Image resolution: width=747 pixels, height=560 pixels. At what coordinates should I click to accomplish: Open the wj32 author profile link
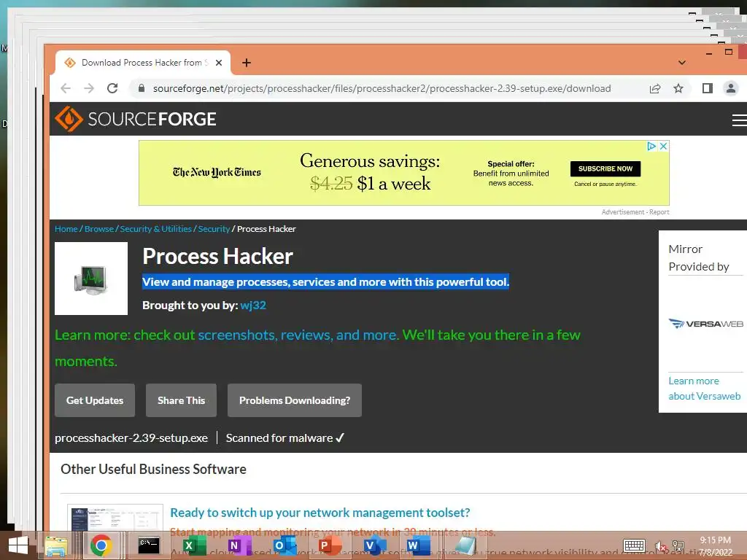pos(253,306)
